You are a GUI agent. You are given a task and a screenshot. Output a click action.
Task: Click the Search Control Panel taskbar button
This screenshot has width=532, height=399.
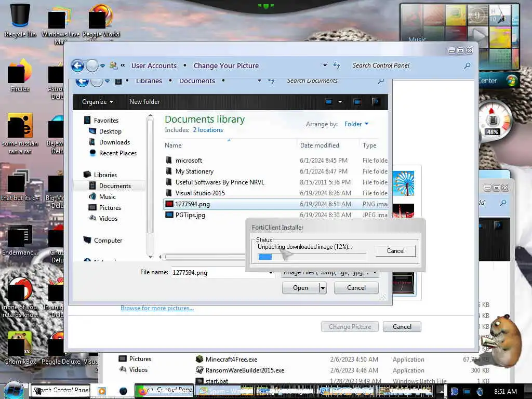(61, 391)
